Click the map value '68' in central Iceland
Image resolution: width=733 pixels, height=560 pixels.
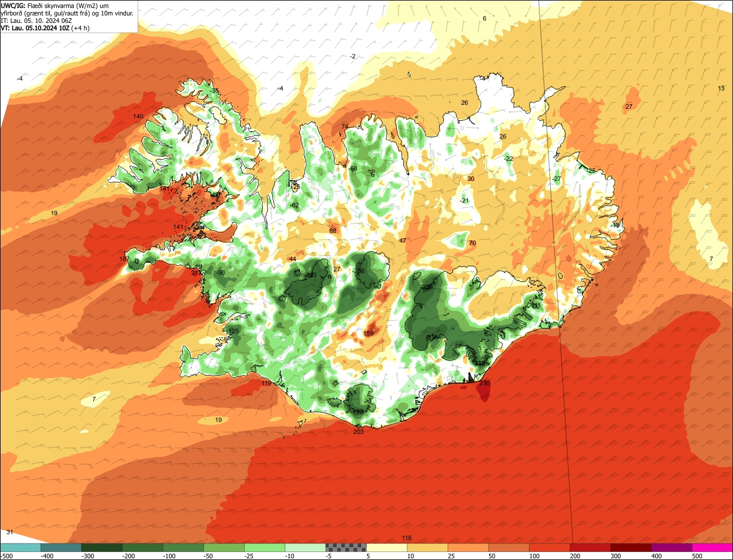click(x=333, y=231)
